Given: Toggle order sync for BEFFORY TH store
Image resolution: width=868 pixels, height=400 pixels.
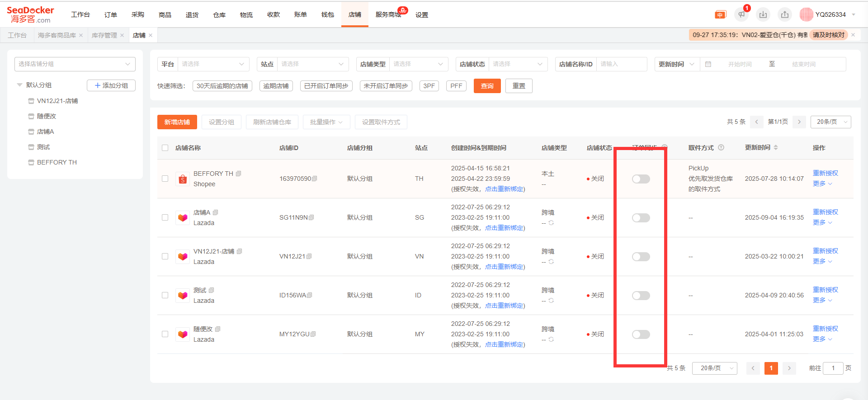Looking at the screenshot, I should click(x=641, y=179).
